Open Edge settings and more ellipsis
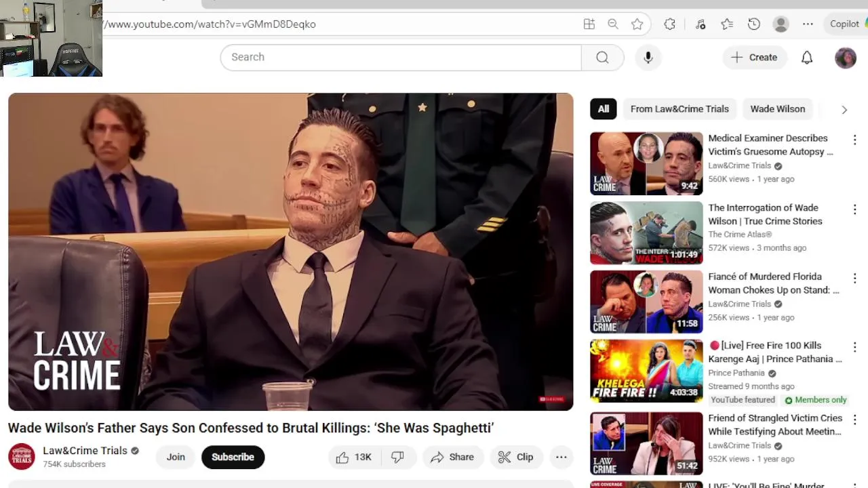The image size is (868, 488). point(808,24)
